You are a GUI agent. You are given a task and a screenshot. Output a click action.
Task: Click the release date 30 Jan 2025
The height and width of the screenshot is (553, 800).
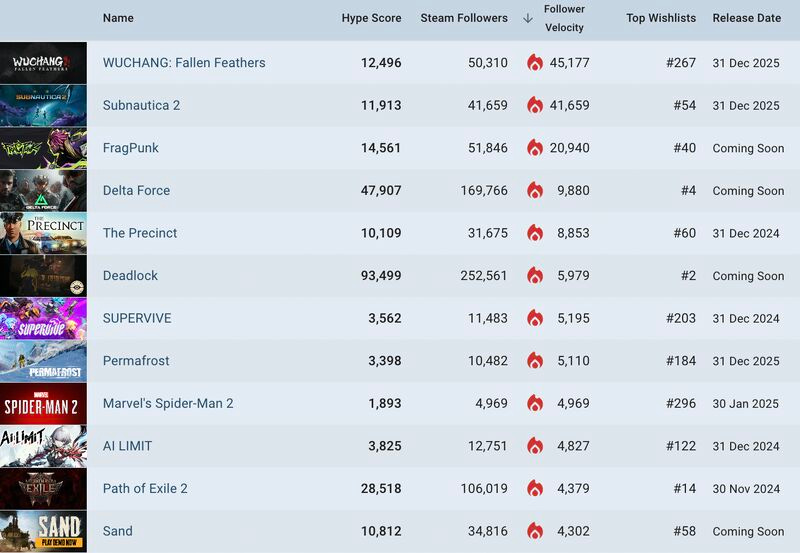click(745, 404)
